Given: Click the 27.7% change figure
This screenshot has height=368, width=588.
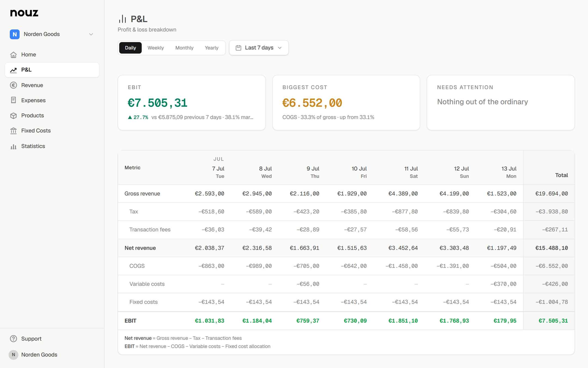Looking at the screenshot, I should coord(141,117).
